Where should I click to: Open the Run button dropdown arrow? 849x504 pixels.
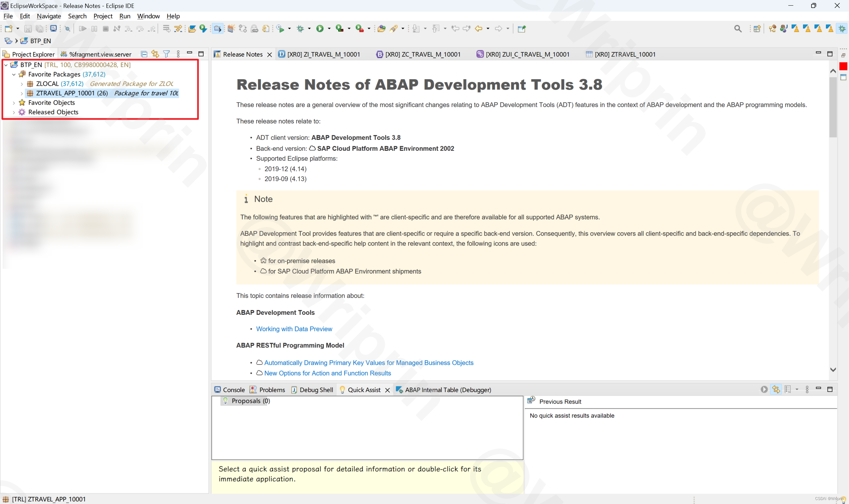[x=329, y=28]
